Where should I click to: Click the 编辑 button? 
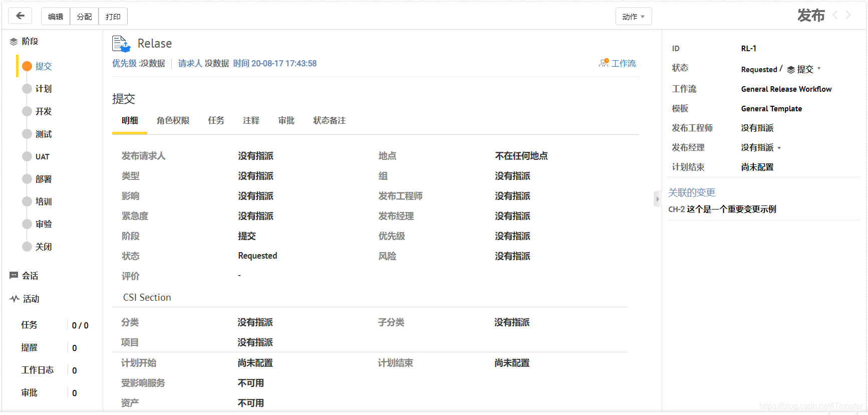pos(56,17)
